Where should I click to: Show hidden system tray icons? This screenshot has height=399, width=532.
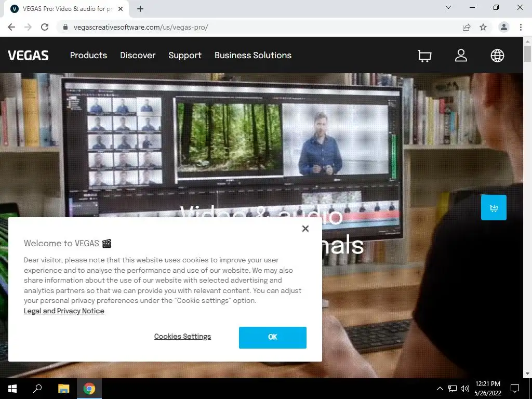pyautogui.click(x=440, y=389)
